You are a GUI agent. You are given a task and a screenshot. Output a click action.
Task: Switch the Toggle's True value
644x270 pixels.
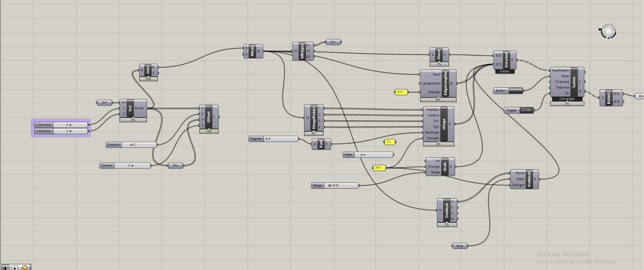526,110
